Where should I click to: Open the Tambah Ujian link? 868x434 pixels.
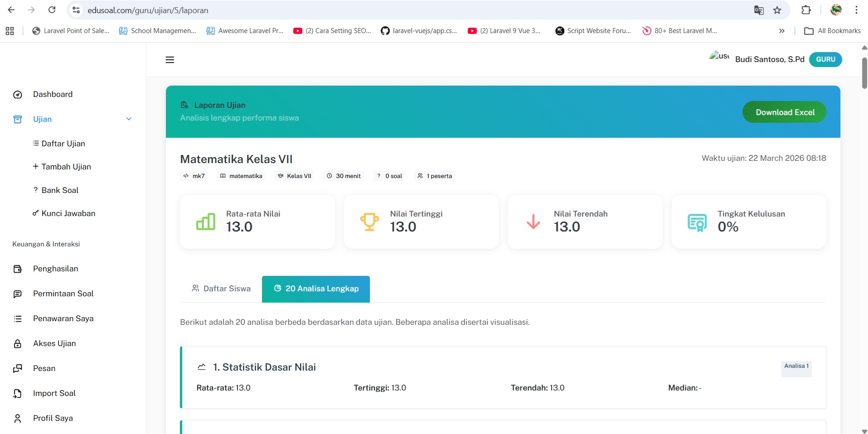pos(66,167)
